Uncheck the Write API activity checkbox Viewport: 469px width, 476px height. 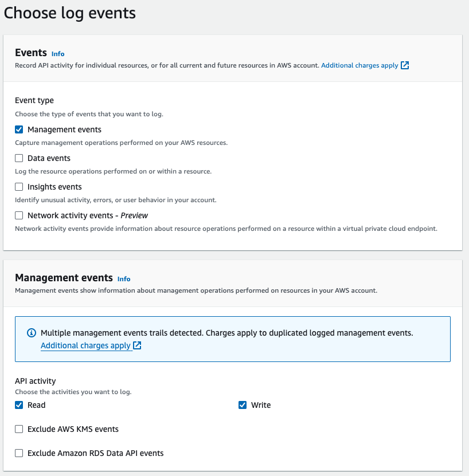click(243, 405)
